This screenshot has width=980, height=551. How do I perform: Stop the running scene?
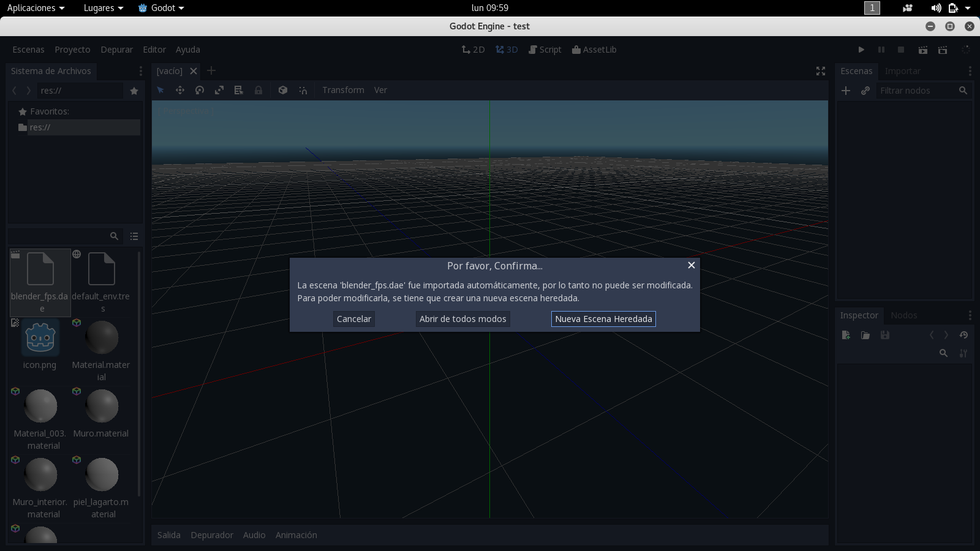tap(901, 50)
